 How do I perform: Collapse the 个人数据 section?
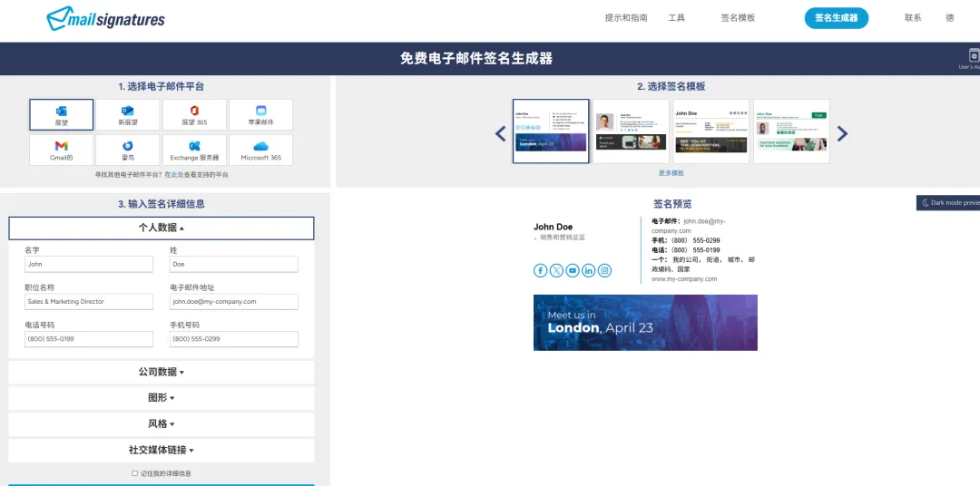(162, 228)
